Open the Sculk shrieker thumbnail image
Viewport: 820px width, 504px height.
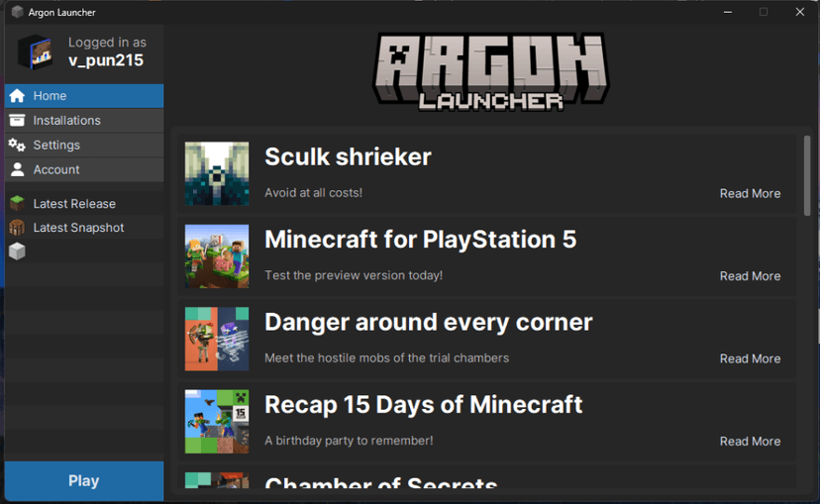click(217, 173)
